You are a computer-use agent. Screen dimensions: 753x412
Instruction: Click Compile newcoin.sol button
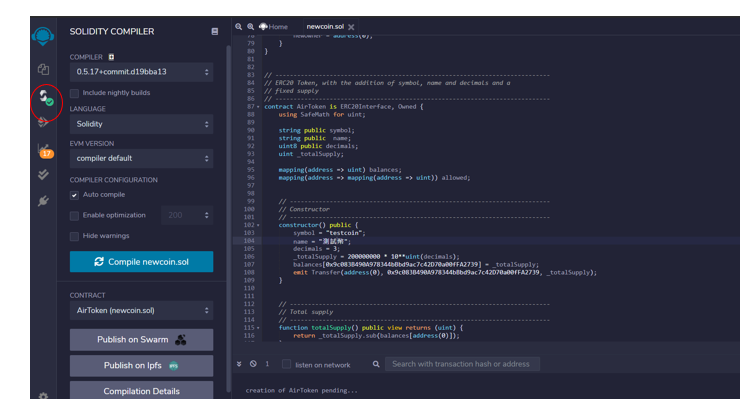point(141,262)
